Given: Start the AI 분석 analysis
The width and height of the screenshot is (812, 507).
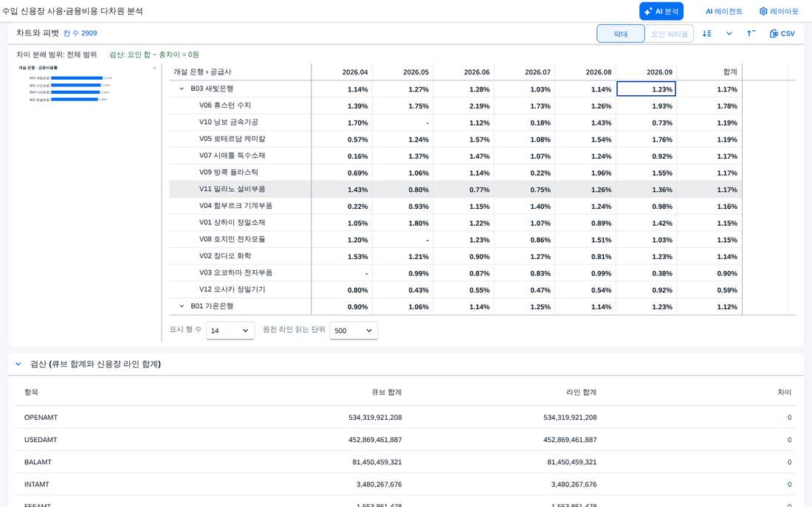Looking at the screenshot, I should tap(661, 11).
